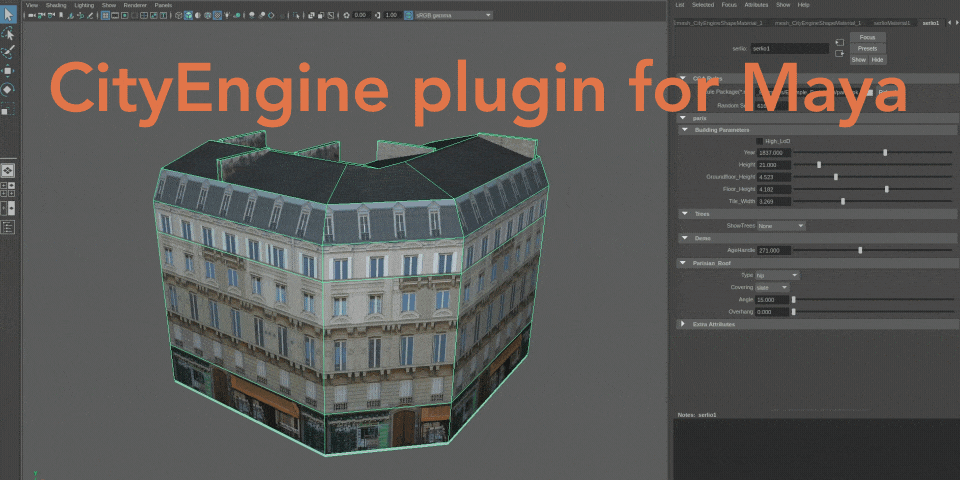Toggle grid display in viewport toolbar
This screenshot has width=960, height=480.
[x=105, y=15]
